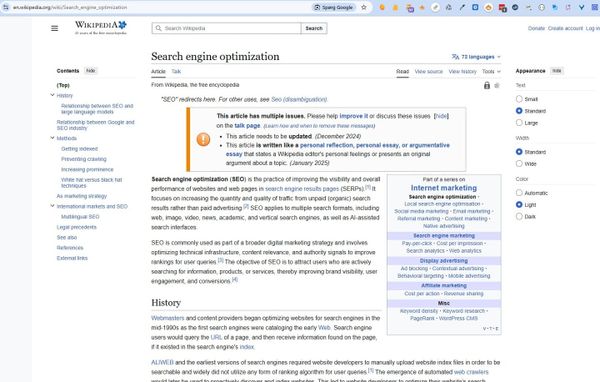Screen dimensions: 600x382
Task: Hide the Appearance panel
Action: (x=557, y=71)
